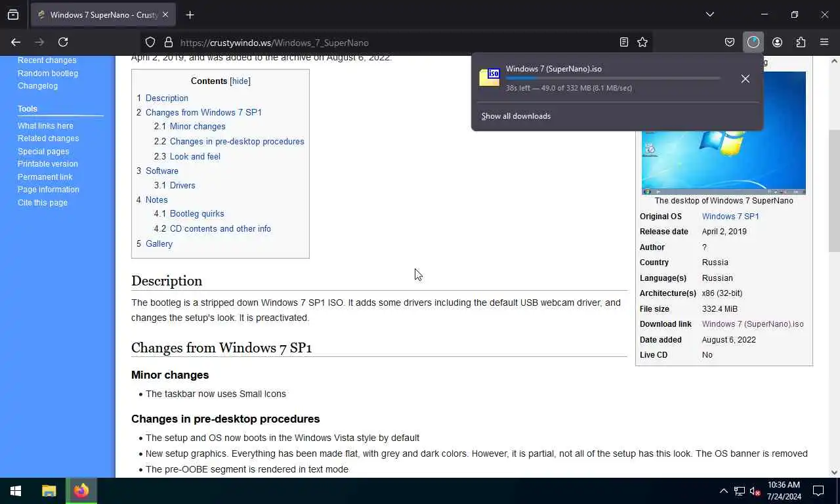Open the taskbar clock and date
This screenshot has width=840, height=504.
coord(784,491)
